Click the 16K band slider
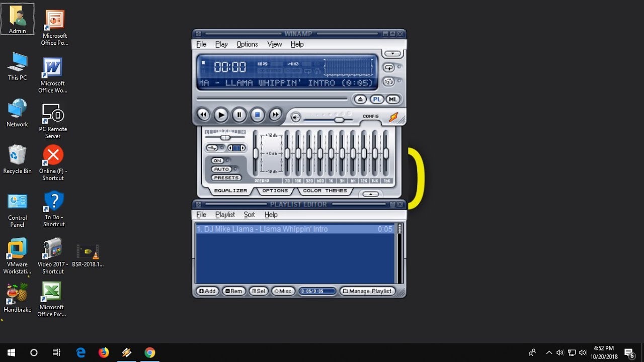 (386, 153)
